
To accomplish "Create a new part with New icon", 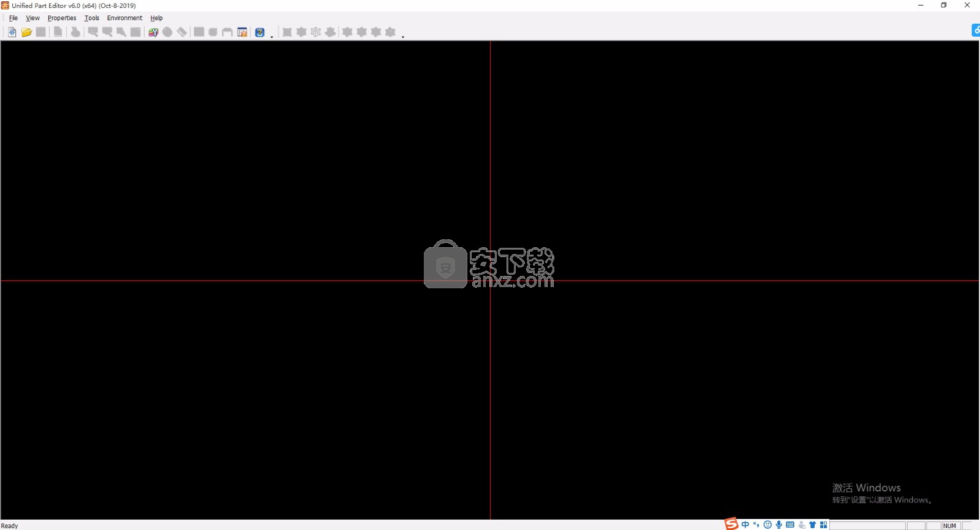I will 12,32.
